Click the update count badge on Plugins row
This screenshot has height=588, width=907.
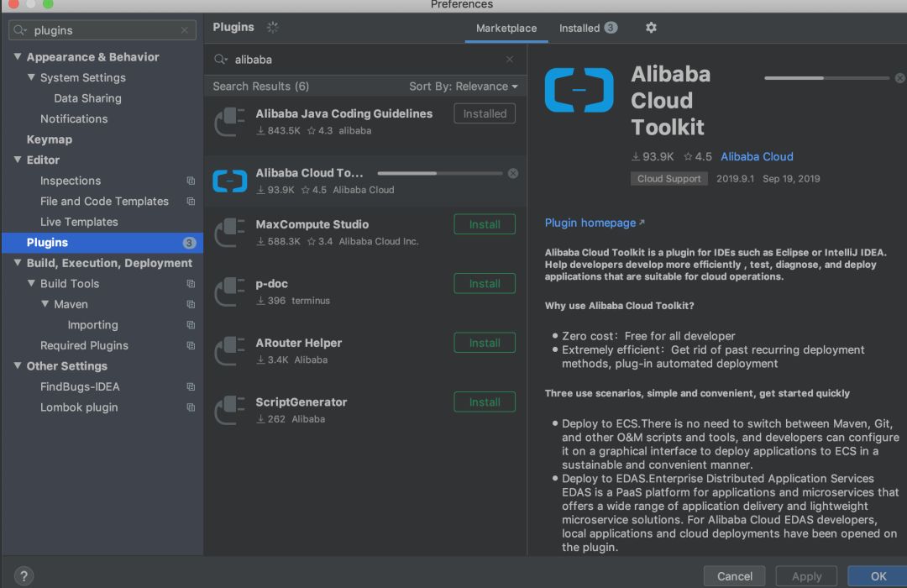(189, 243)
